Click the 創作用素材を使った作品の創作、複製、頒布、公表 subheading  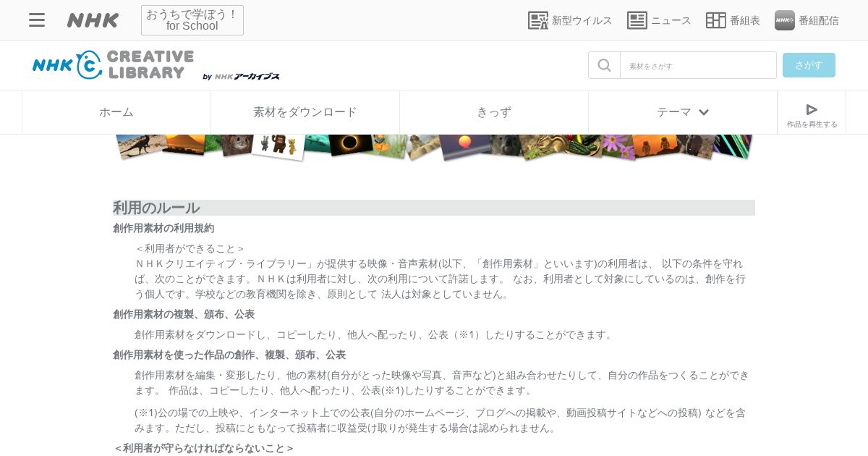(229, 355)
